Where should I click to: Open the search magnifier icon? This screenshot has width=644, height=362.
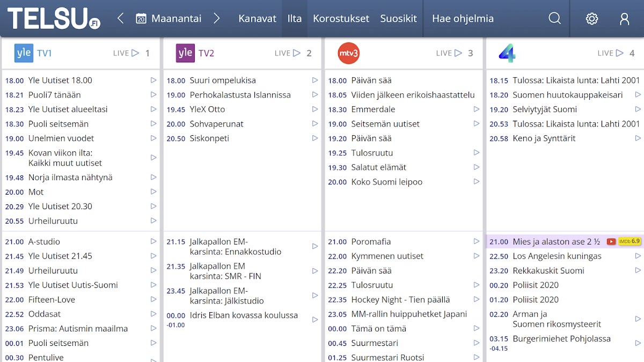554,19
